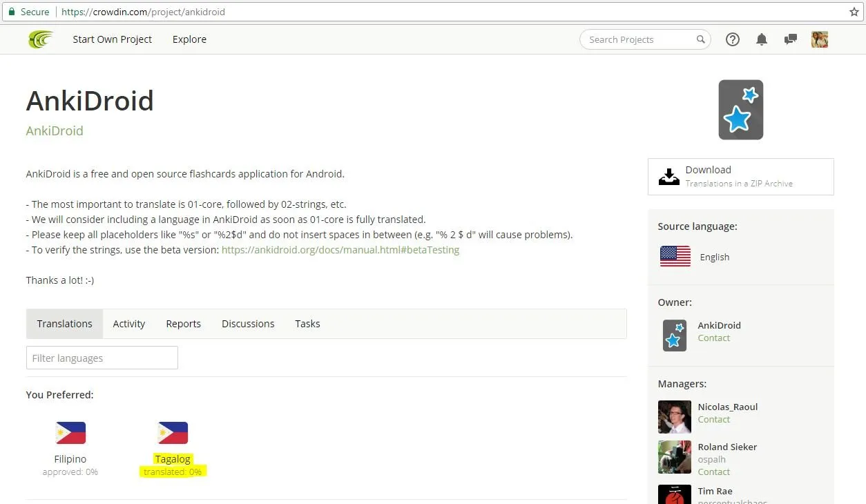The height and width of the screenshot is (504, 866).
Task: Click the Tim Rae manager name
Action: tap(715, 492)
